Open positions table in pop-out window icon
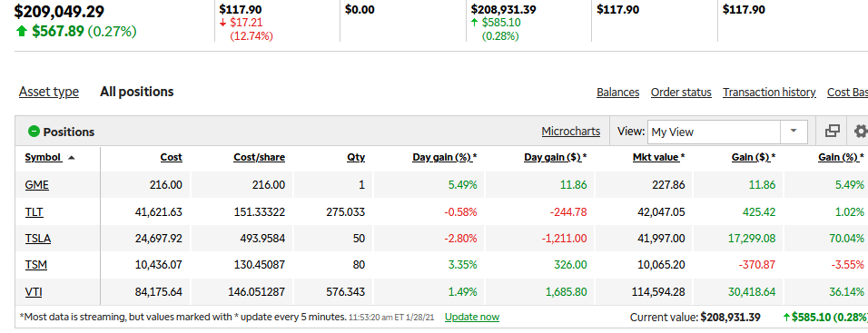This screenshot has width=868, height=333. click(x=832, y=131)
